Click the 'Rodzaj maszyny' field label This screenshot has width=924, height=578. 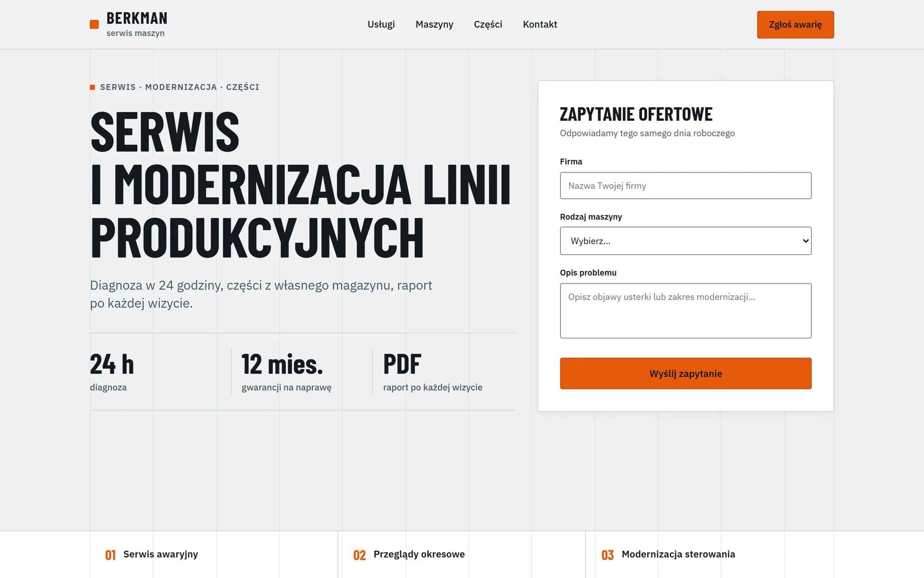pos(591,217)
